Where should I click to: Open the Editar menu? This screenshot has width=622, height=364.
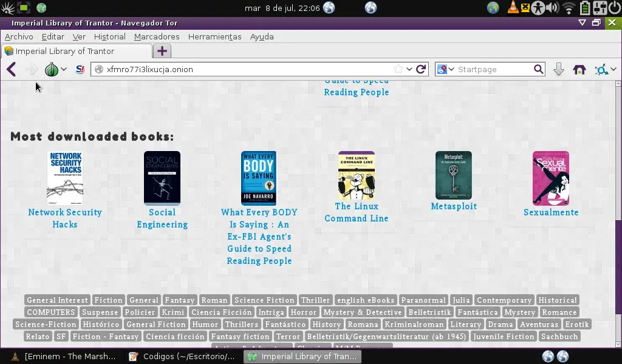tap(53, 37)
